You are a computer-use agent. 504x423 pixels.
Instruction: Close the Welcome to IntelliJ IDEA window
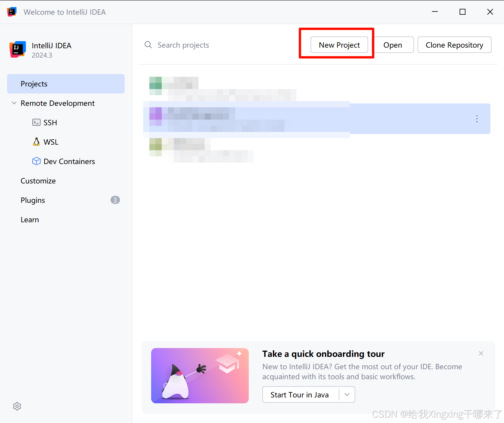(490, 12)
